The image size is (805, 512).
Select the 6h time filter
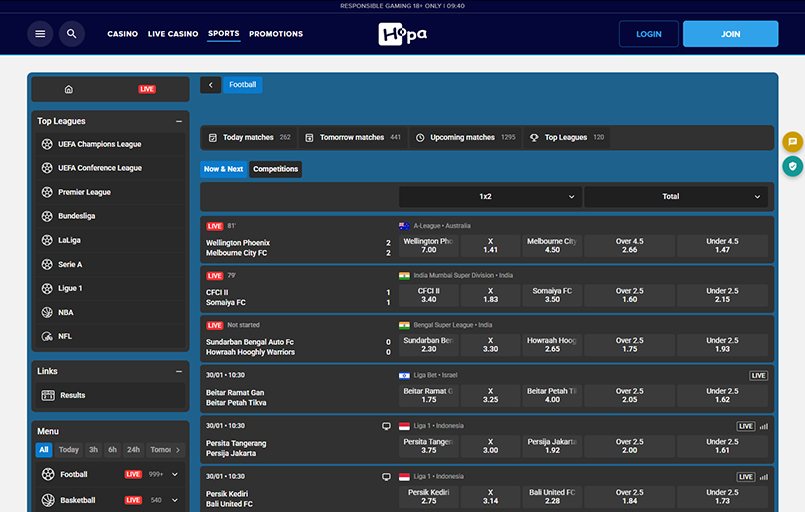(x=112, y=450)
